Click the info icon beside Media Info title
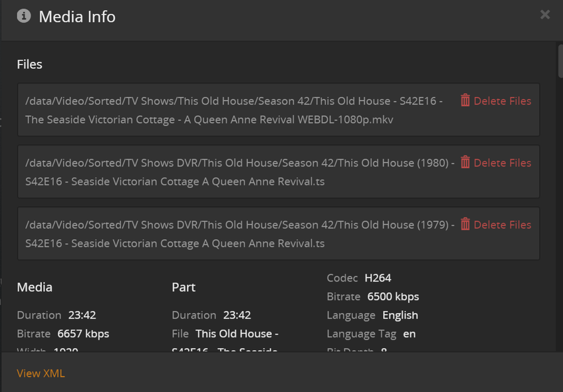This screenshot has width=563, height=392. coord(24,16)
